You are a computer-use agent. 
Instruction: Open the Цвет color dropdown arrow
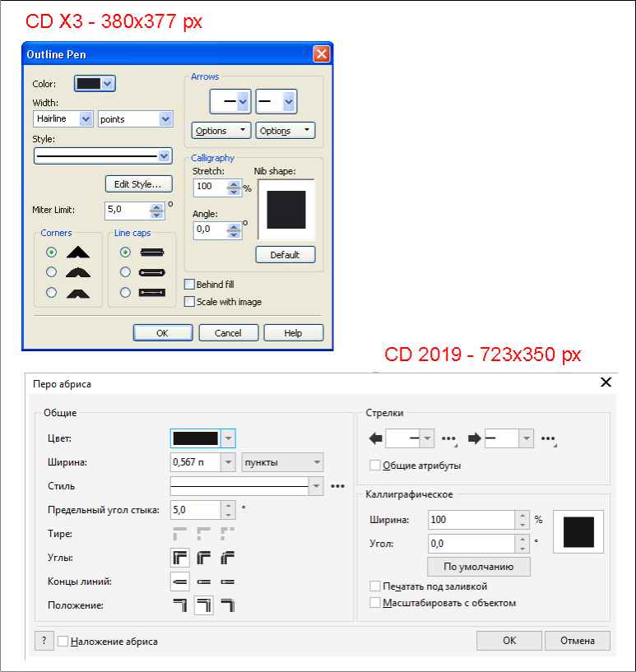[x=228, y=438]
